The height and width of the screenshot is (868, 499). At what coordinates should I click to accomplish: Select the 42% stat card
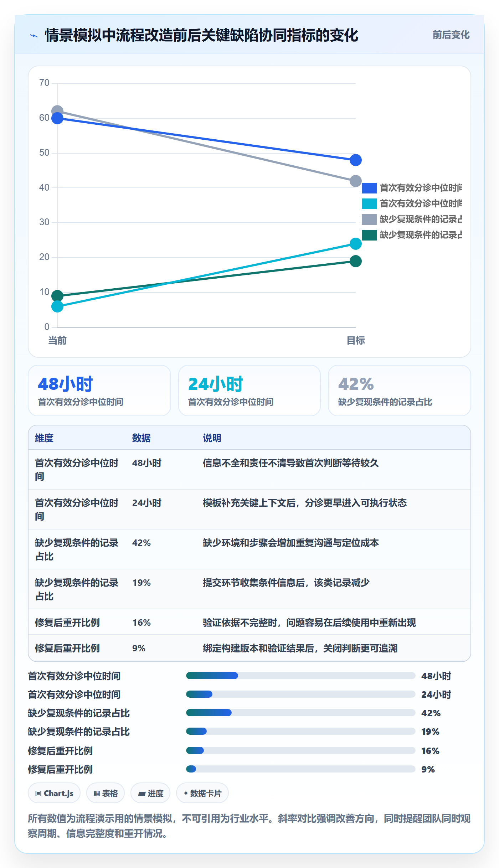click(x=400, y=391)
